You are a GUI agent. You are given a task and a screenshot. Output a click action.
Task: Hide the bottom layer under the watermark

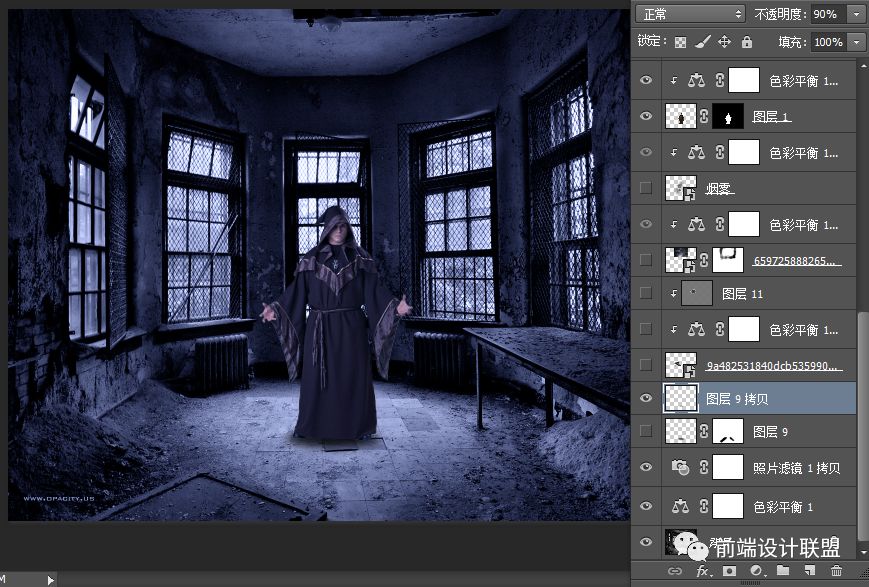tap(646, 542)
